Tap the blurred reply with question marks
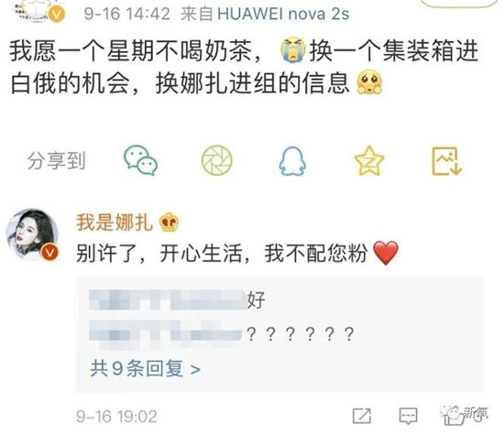This screenshot has height=434, width=504. coord(222,334)
